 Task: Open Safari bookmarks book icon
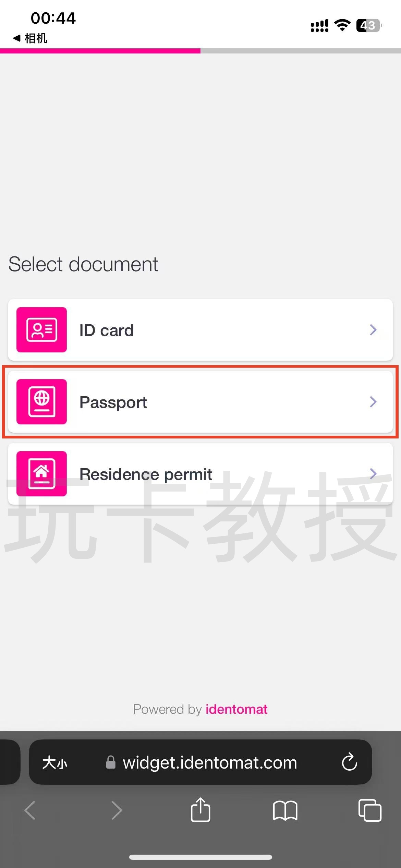coord(285,810)
